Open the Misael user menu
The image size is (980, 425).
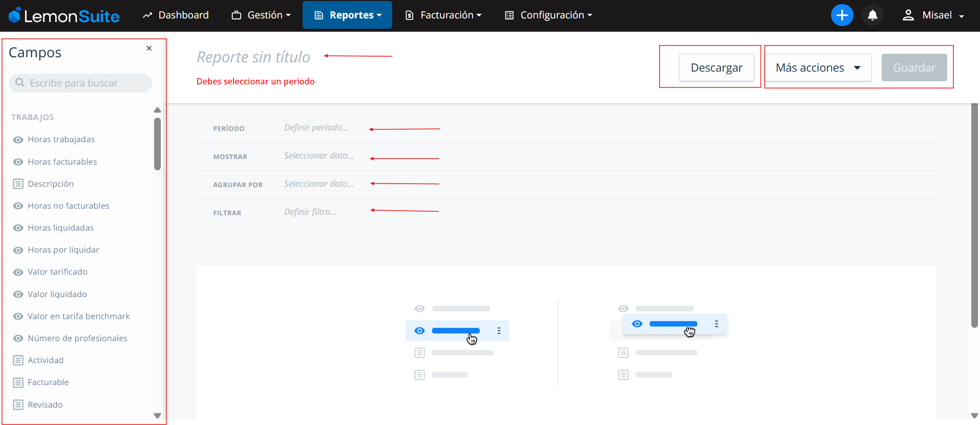[x=933, y=15]
